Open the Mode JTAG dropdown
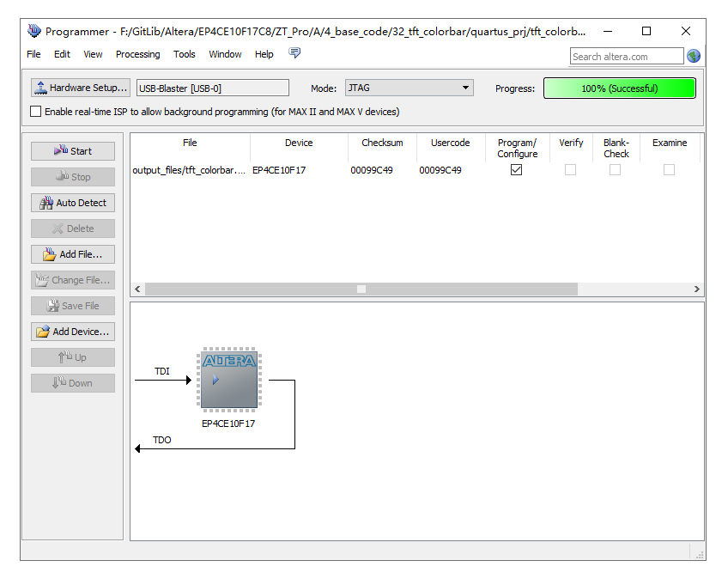Screen dimensions: 728x579 pyautogui.click(x=409, y=88)
